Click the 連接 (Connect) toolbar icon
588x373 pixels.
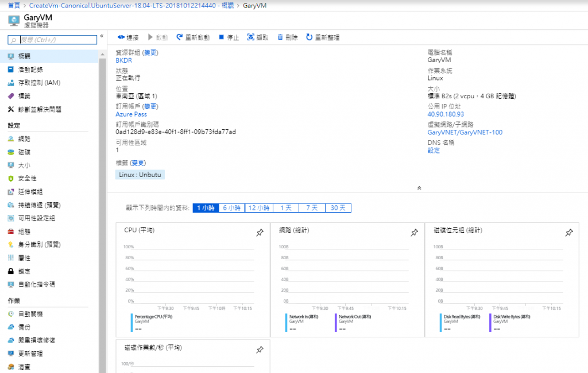pos(121,37)
